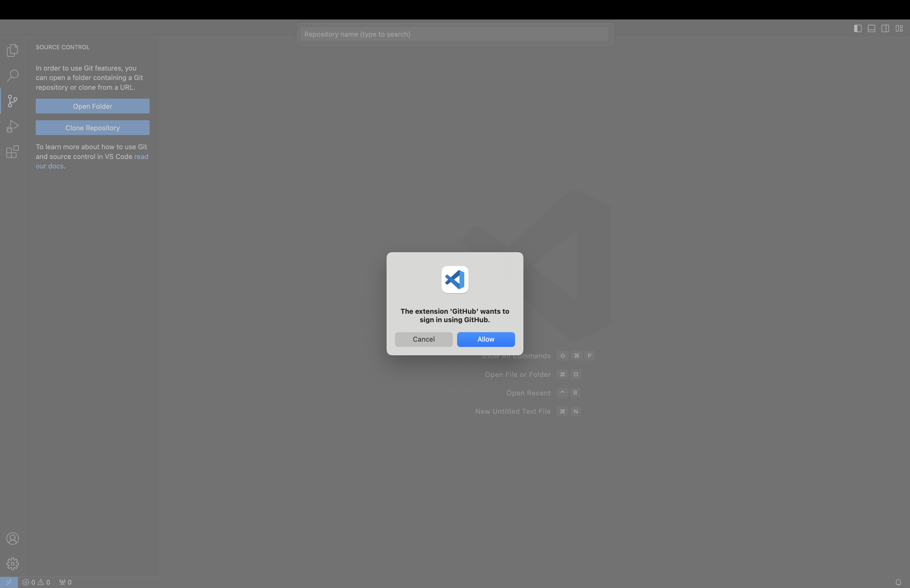Allow the GitHub extension sign-in
The image size is (910, 588).
click(x=486, y=339)
